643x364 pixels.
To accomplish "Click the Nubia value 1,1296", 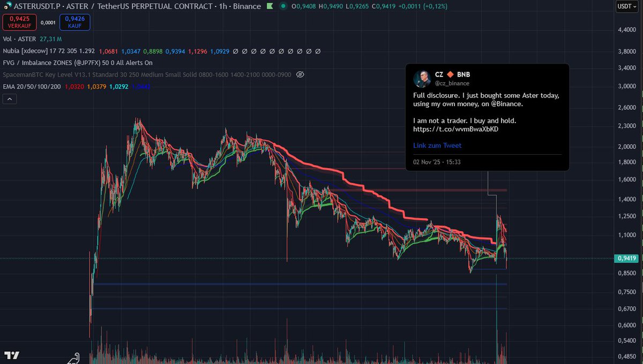I will [x=197, y=51].
